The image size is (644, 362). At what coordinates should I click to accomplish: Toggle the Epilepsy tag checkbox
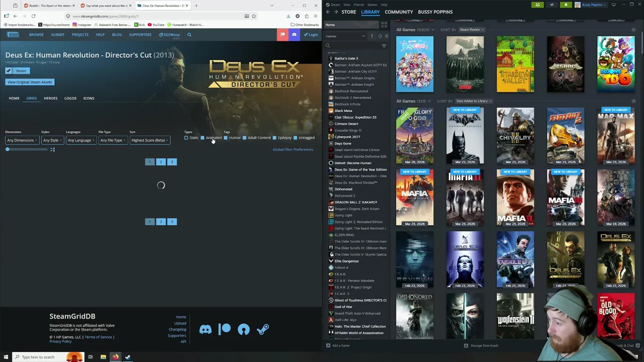[x=274, y=138]
